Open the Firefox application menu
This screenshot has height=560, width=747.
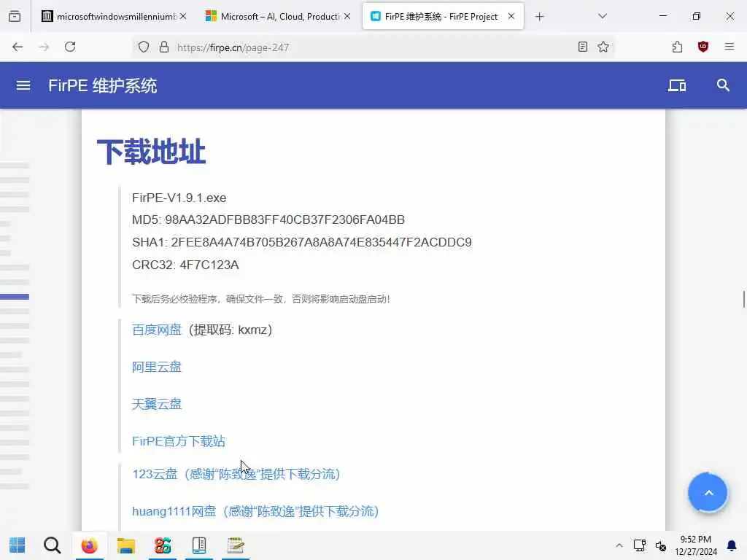729,47
